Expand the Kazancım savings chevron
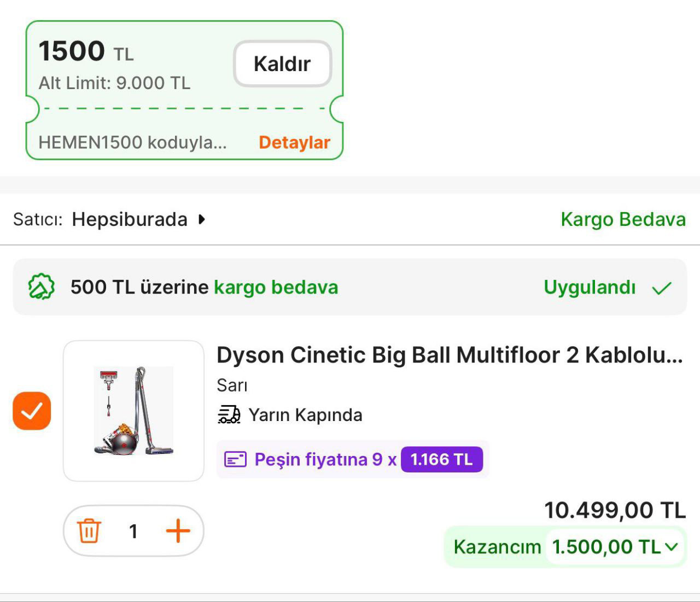This screenshot has height=602, width=700. coord(672,546)
